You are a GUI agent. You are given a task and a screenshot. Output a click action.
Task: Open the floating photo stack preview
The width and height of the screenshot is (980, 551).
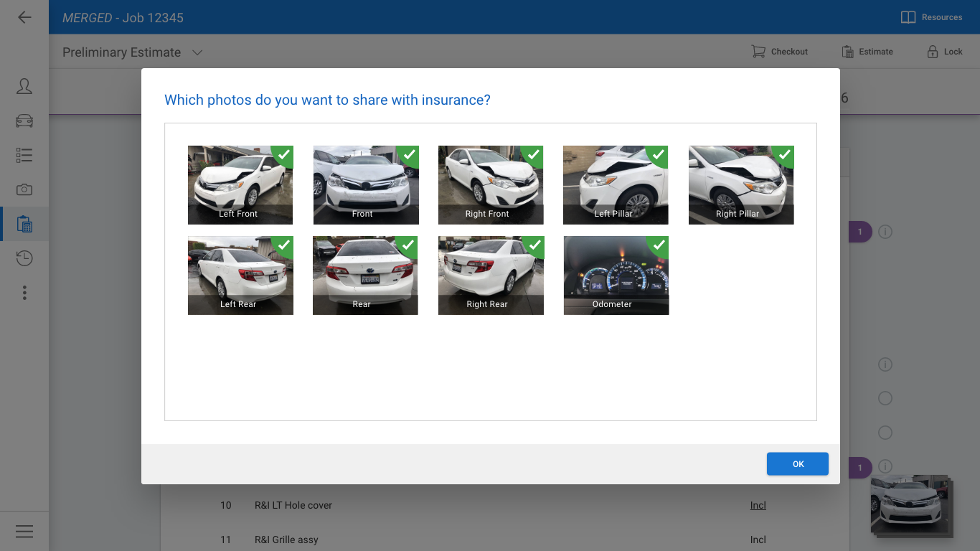tap(910, 505)
